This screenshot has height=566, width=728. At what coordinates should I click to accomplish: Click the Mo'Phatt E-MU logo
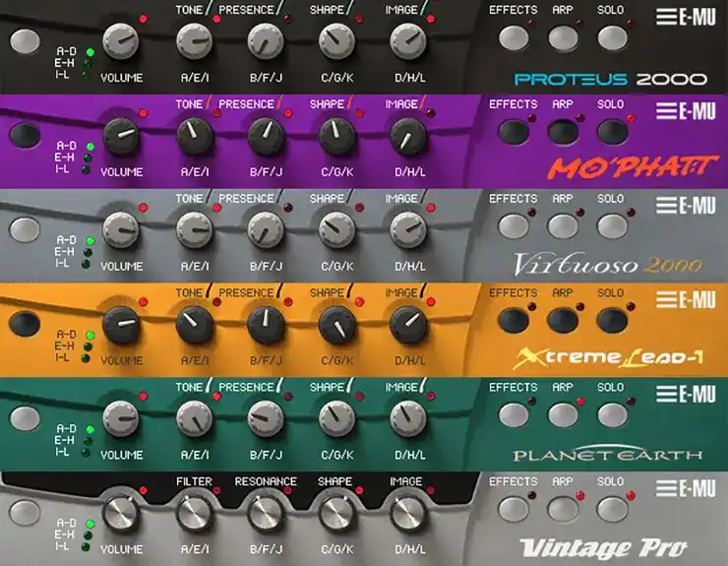point(686,111)
